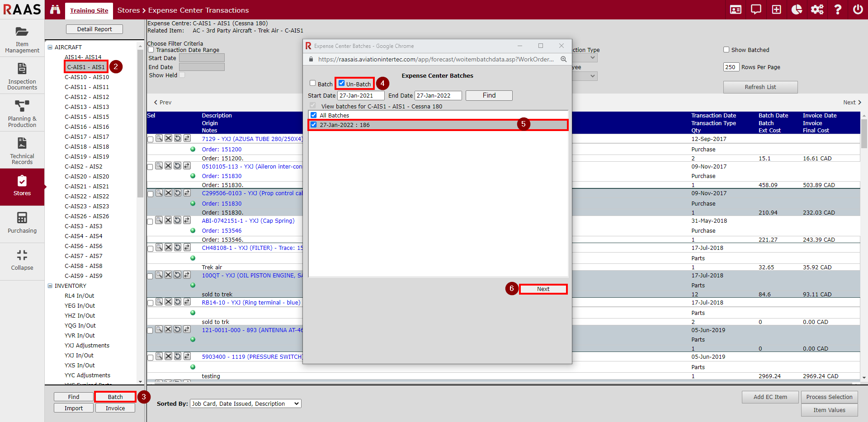Open the pie chart reports icon

(x=797, y=9)
